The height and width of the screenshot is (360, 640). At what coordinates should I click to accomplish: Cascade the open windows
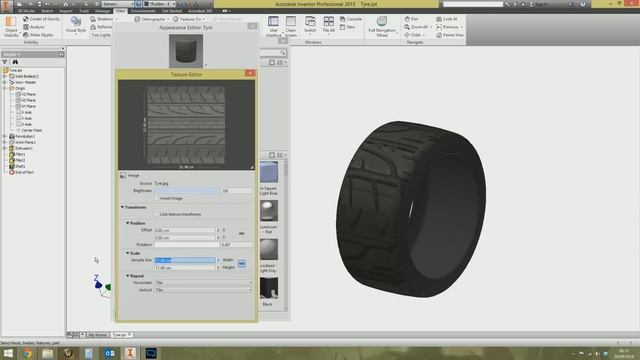pyautogui.click(x=351, y=19)
